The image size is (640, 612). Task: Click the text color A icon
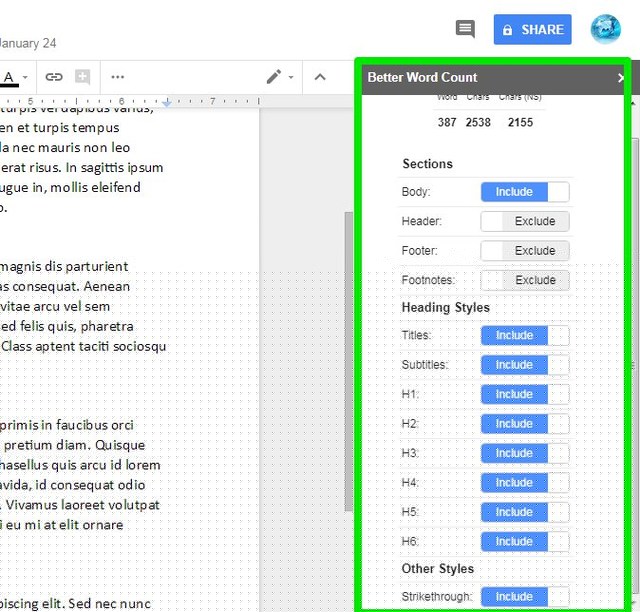(x=9, y=77)
